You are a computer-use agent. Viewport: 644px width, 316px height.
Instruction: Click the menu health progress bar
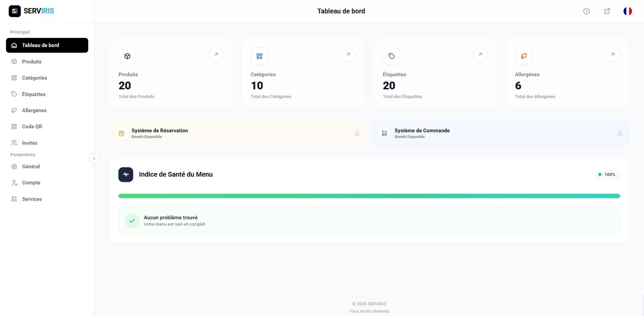[x=369, y=196]
